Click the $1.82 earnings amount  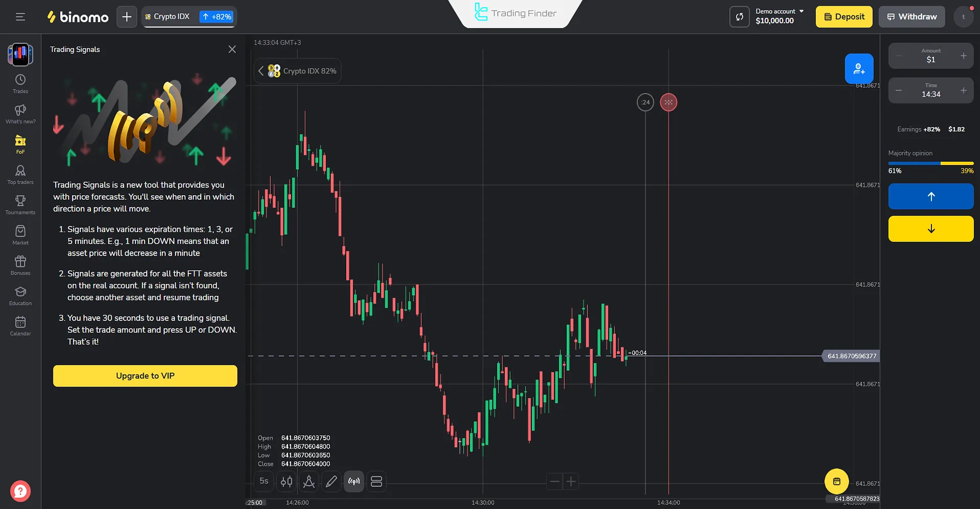pyautogui.click(x=957, y=129)
